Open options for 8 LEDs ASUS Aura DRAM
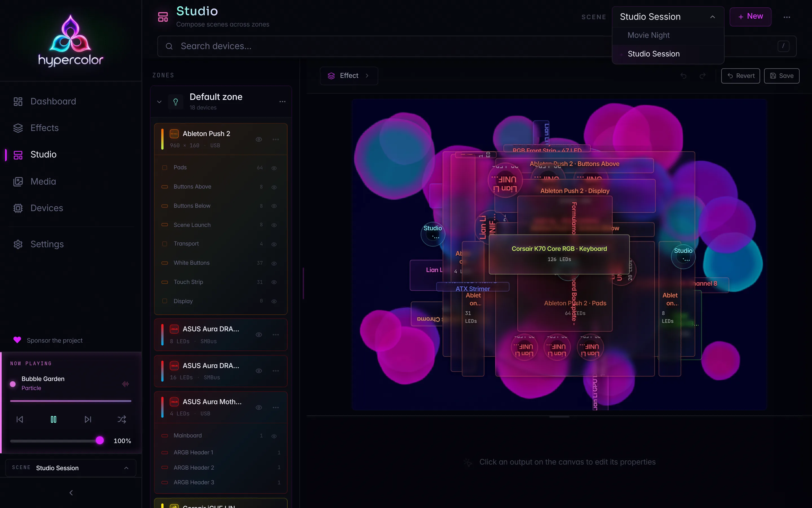 click(276, 335)
